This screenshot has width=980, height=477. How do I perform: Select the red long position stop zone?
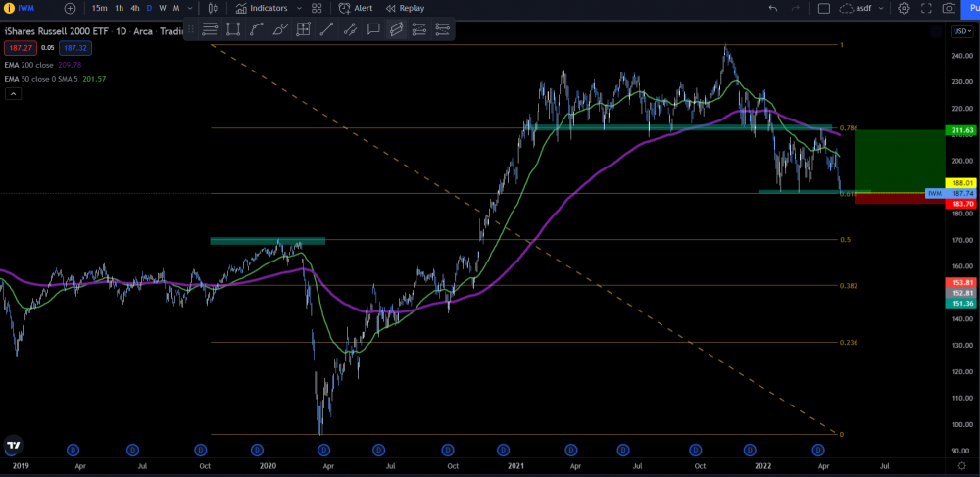(x=899, y=199)
